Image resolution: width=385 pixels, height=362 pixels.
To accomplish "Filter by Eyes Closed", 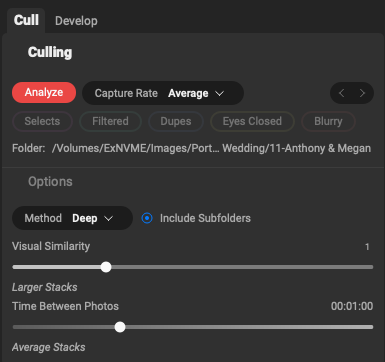I will (252, 121).
